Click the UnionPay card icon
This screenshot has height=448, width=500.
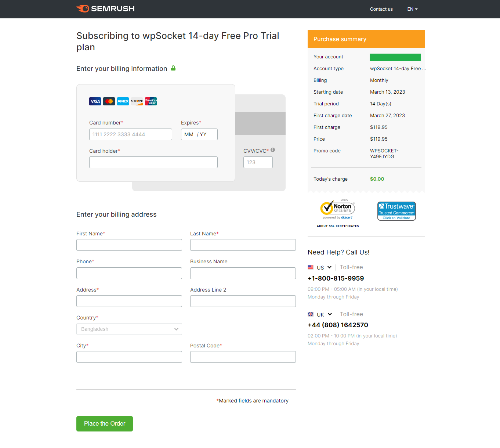click(x=151, y=101)
